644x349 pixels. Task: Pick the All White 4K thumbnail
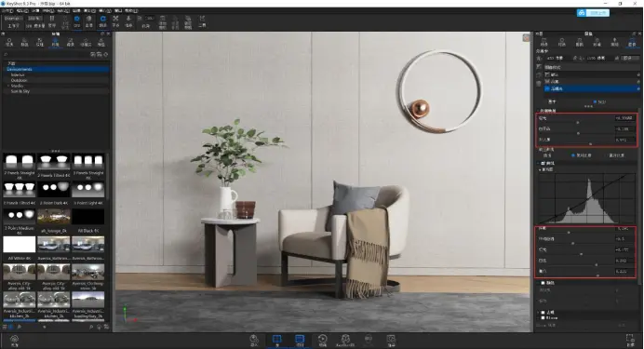pyautogui.click(x=20, y=245)
